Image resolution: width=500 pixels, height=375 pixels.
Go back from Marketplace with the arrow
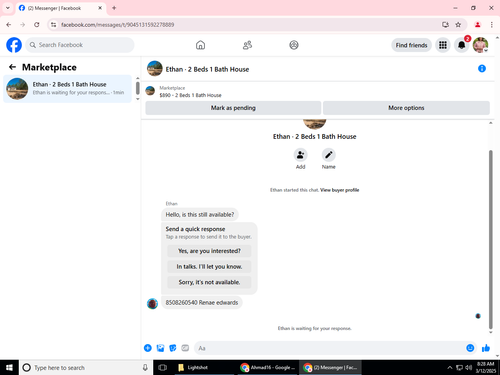coord(12,67)
